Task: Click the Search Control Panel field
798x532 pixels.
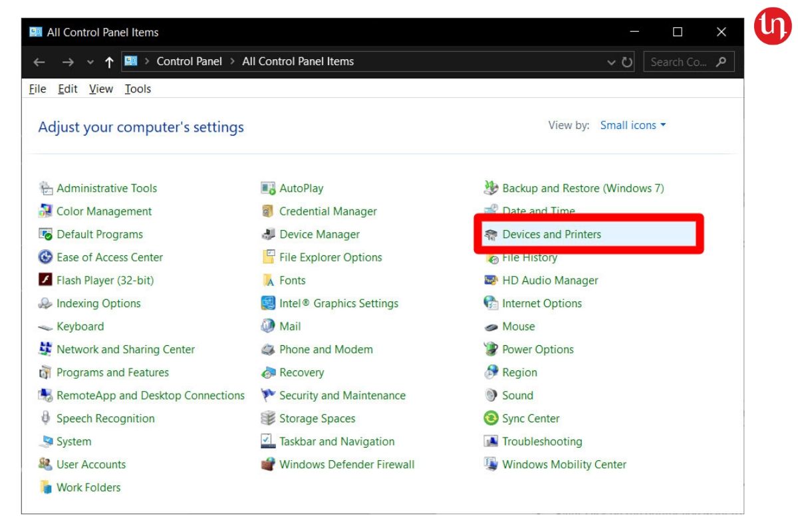Action: point(689,62)
